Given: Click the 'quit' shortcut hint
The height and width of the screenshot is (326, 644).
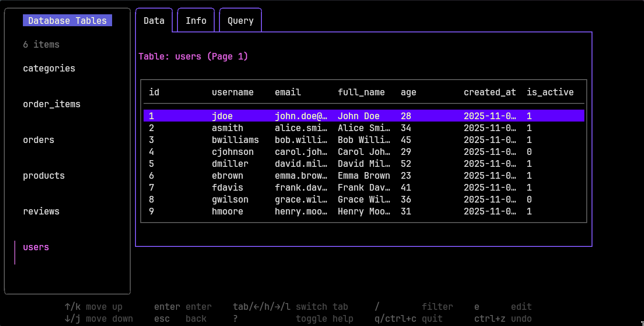Looking at the screenshot, I should point(432,318).
